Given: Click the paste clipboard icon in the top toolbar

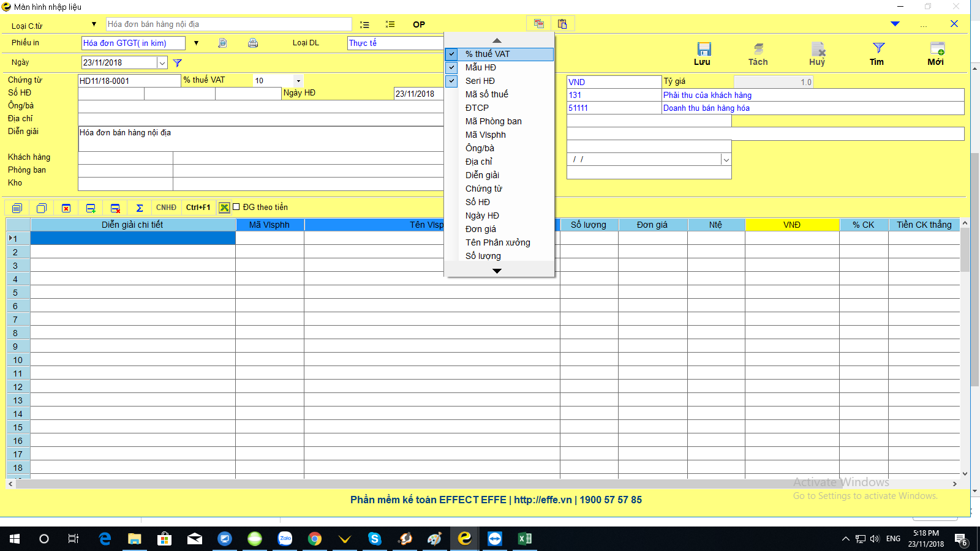Looking at the screenshot, I should [562, 24].
